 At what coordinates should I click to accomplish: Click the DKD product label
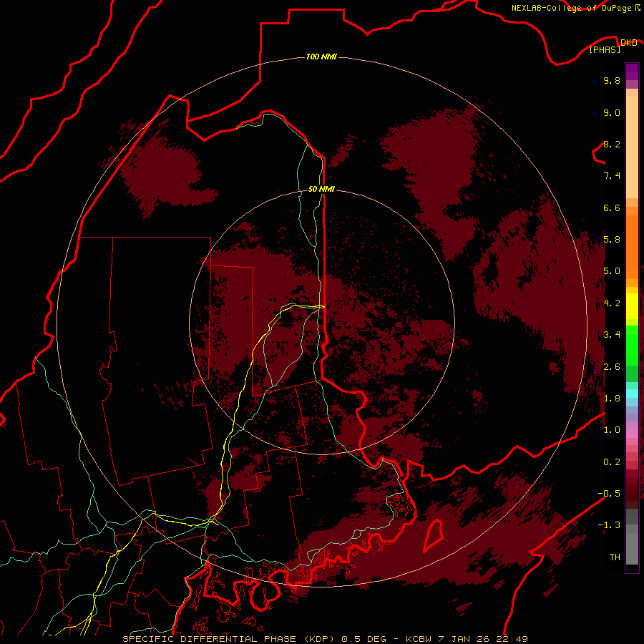(x=628, y=42)
